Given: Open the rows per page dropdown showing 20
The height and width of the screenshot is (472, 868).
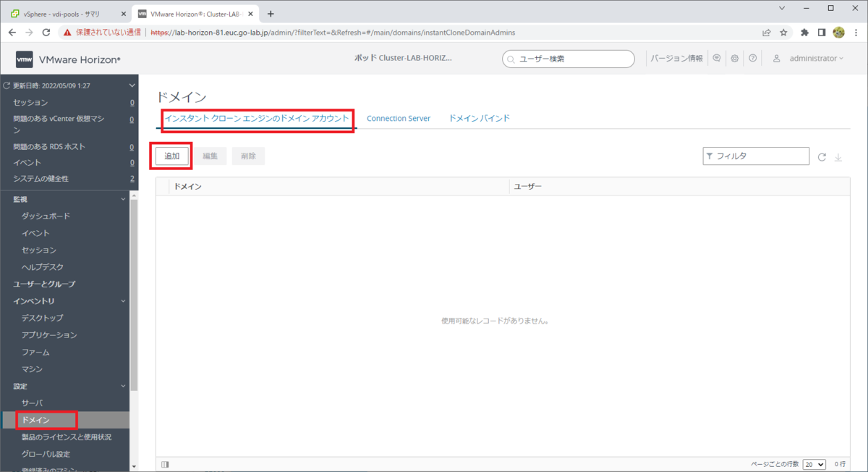Looking at the screenshot, I should point(814,464).
